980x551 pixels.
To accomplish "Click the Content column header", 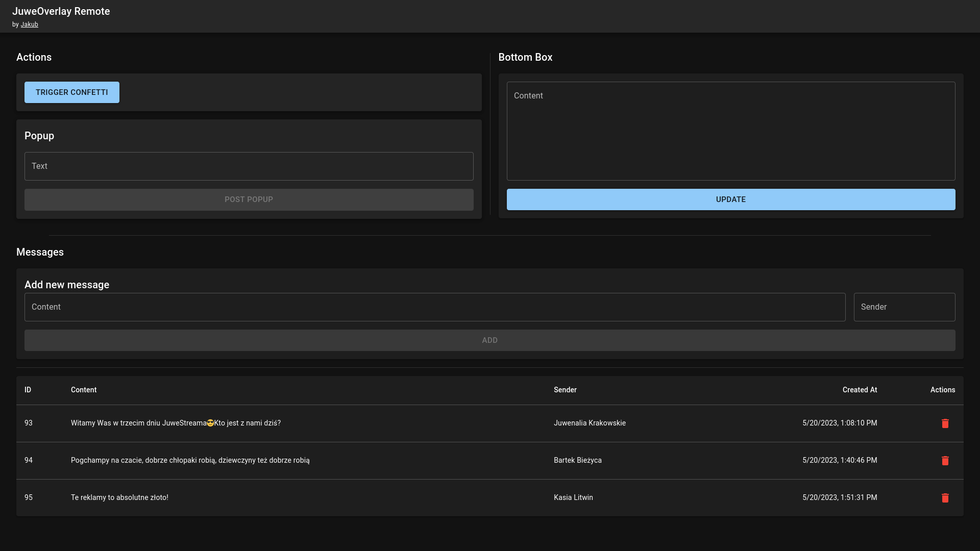I will (x=83, y=390).
